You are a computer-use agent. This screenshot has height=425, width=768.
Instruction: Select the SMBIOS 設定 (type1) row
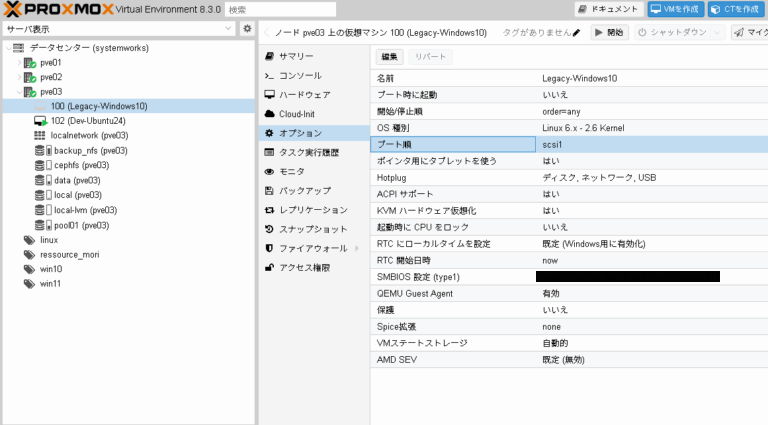pos(569,277)
